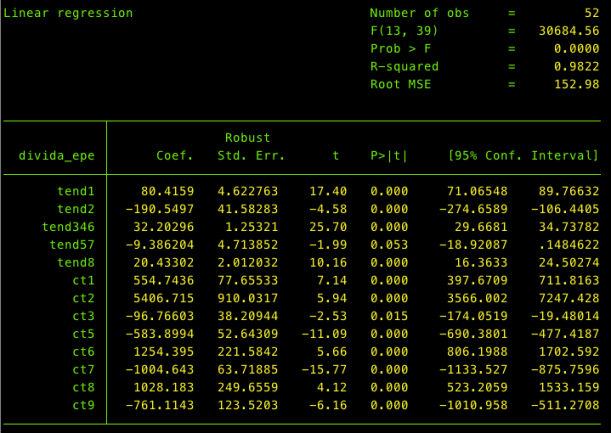Click the 'Linear regression' title text
Screen dimensions: 611x433
(x=68, y=13)
